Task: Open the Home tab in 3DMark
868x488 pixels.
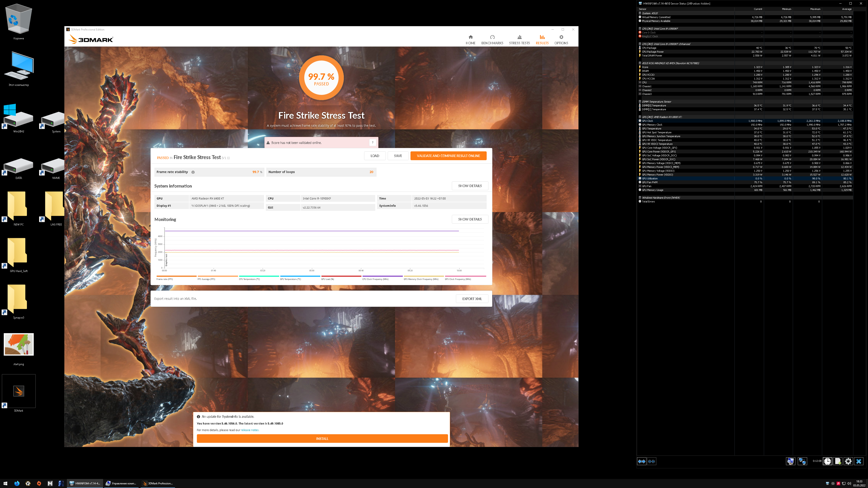Action: coord(470,39)
